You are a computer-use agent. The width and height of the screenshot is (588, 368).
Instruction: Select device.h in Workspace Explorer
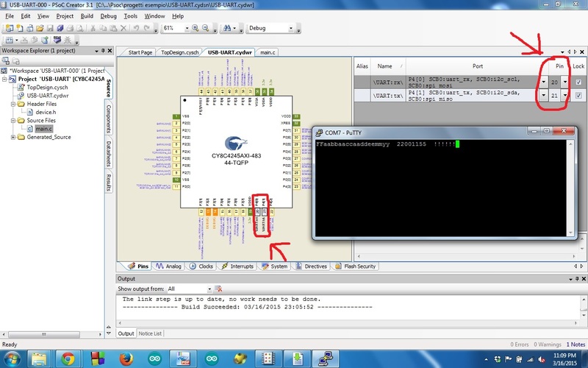[46, 113]
